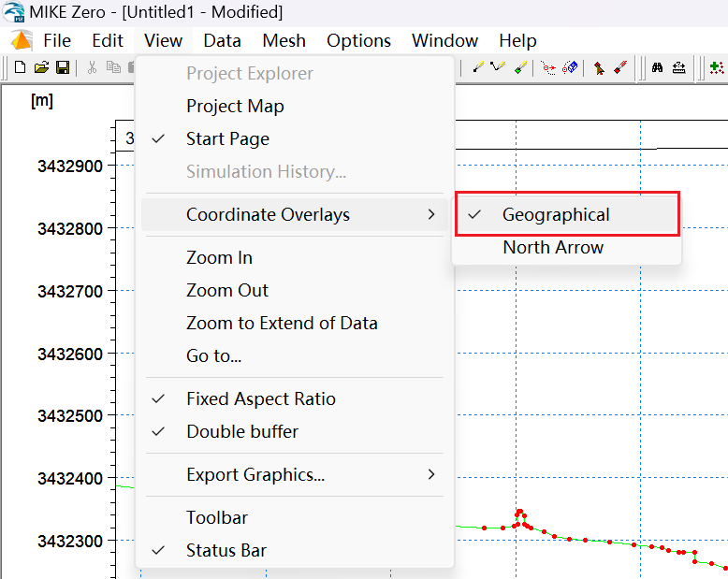Click the [m] axis unit label

pos(42,100)
